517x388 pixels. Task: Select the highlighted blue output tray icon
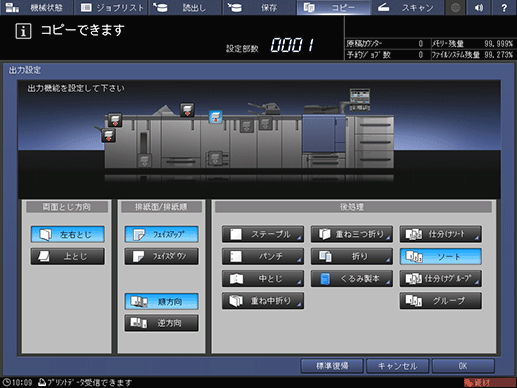(x=215, y=117)
